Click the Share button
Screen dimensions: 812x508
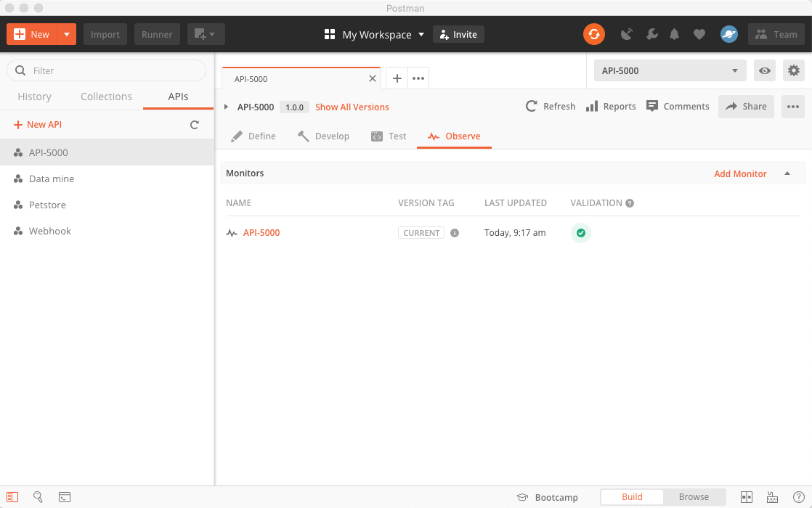[x=746, y=107]
